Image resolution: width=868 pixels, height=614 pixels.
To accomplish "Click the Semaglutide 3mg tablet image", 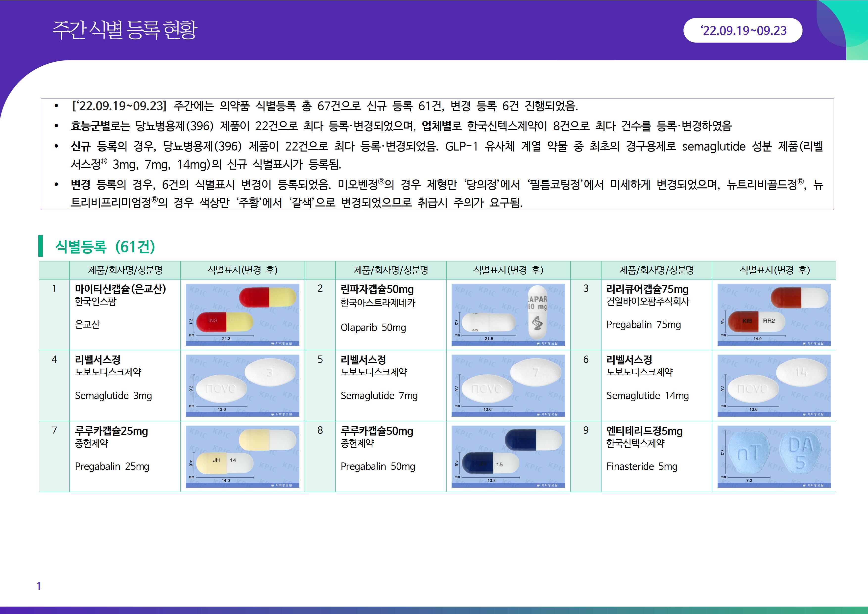I will click(x=242, y=385).
